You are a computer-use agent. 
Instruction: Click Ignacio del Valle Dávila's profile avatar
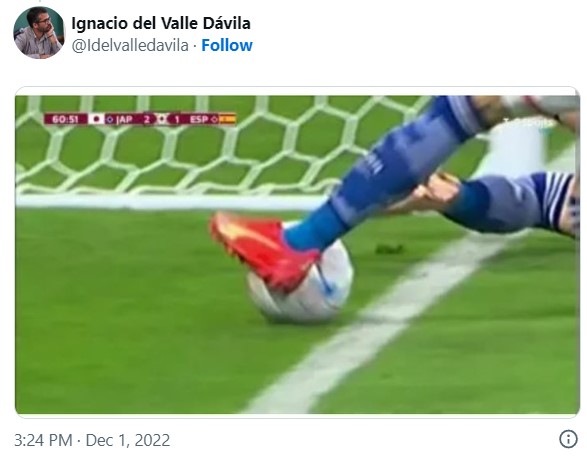click(x=39, y=33)
